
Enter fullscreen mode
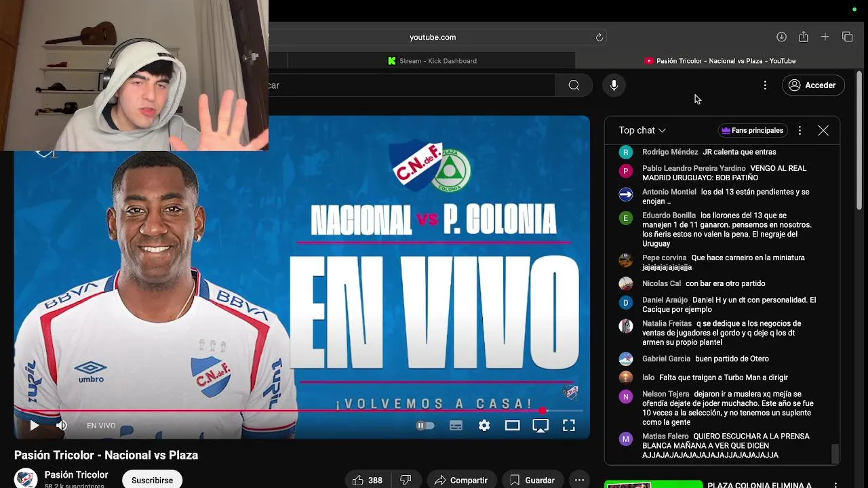point(569,426)
